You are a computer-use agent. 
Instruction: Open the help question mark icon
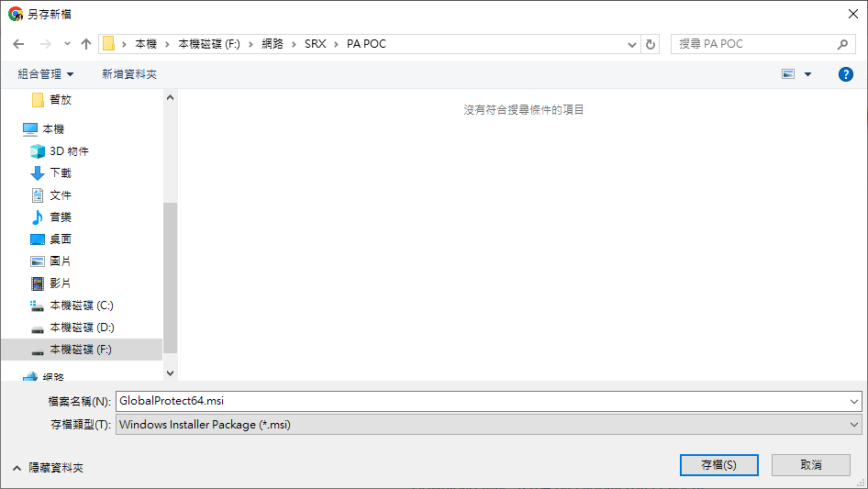(846, 74)
